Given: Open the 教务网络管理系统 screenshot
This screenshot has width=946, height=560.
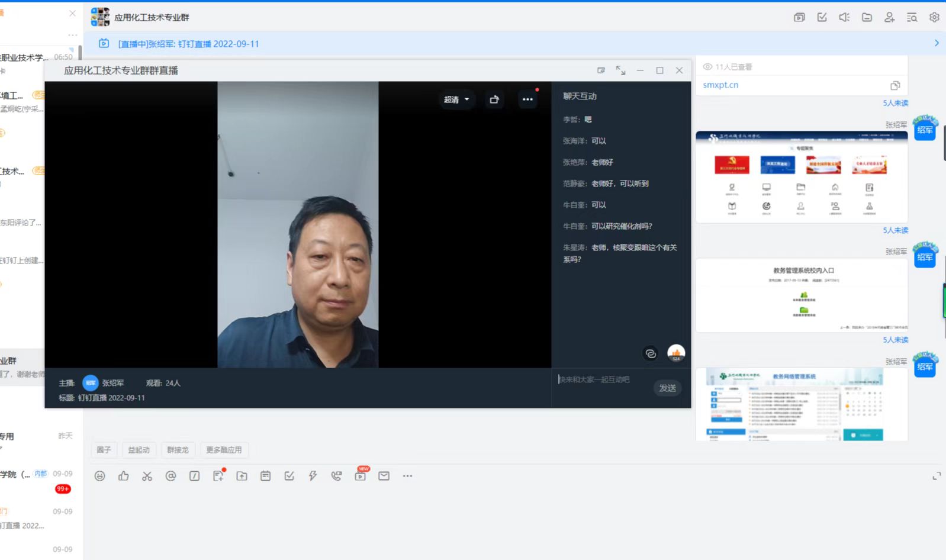Looking at the screenshot, I should [802, 404].
